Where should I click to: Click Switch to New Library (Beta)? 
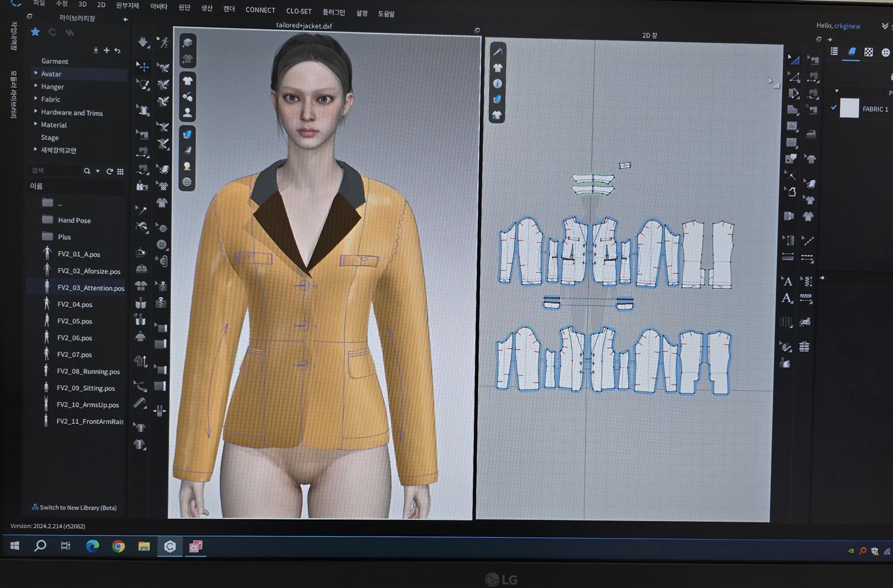pos(78,507)
